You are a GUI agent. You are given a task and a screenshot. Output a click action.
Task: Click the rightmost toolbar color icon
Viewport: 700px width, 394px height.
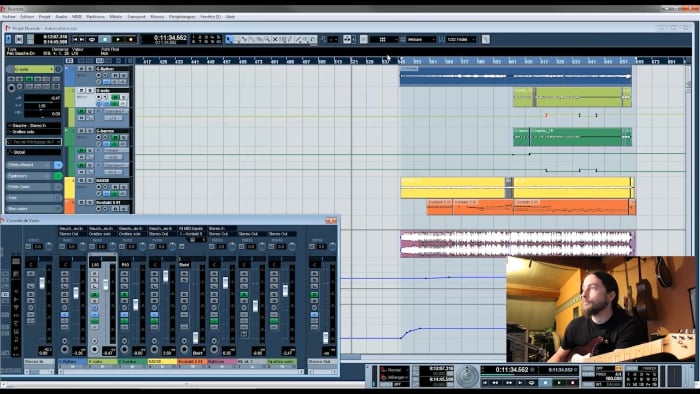[x=486, y=39]
